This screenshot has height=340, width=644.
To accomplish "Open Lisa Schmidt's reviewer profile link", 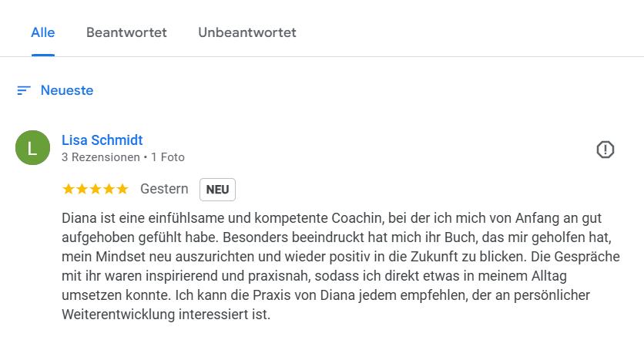I will coord(102,140).
